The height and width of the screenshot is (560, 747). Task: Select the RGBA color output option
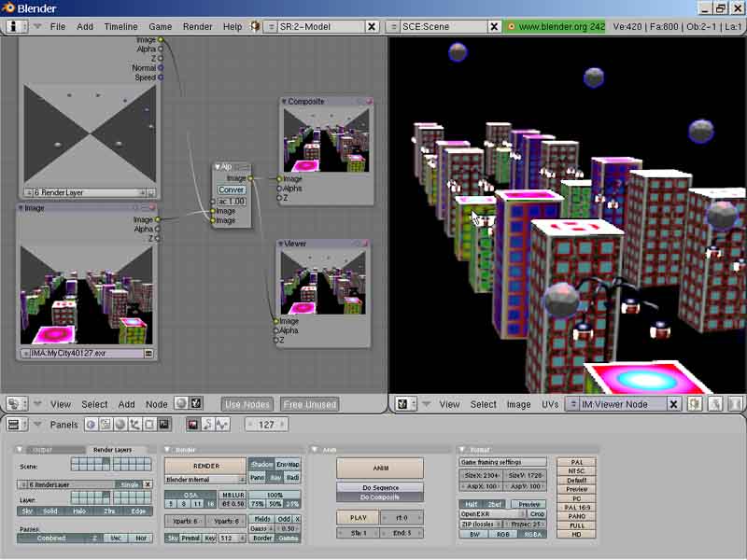tap(532, 535)
